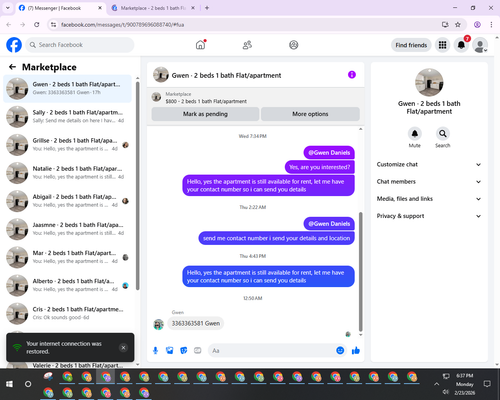
Task: Click Gwen's avatar beside her message
Action: pyautogui.click(x=158, y=324)
